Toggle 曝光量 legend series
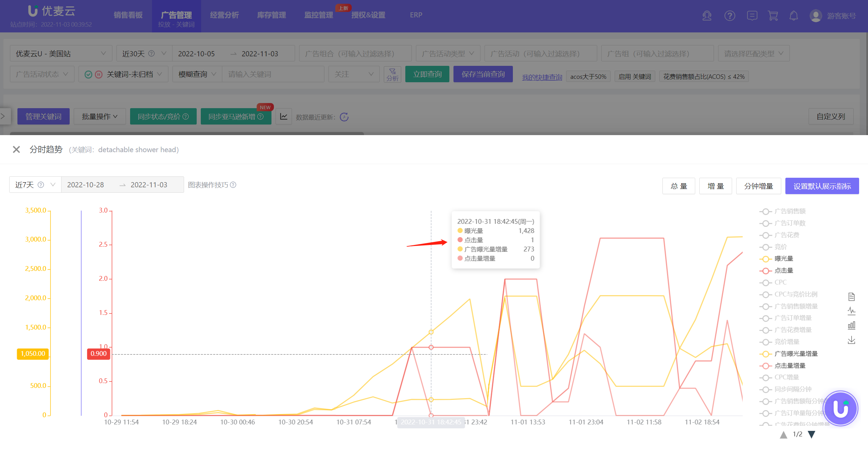The image size is (868, 465). coord(776,259)
